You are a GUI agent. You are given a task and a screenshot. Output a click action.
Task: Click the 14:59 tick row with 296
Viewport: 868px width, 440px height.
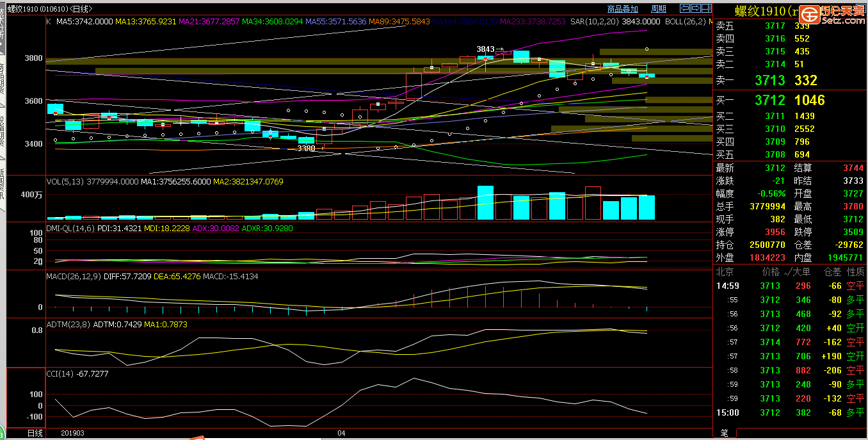click(789, 286)
